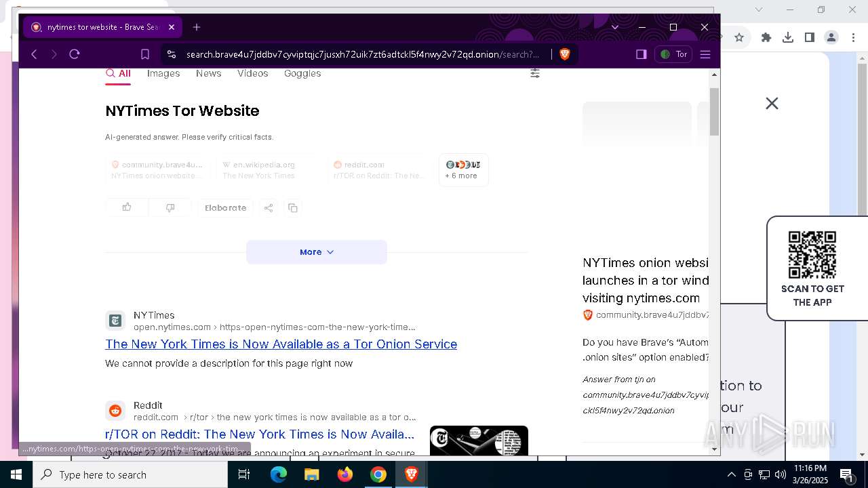Open notification center icon
Screen dimensions: 868x488
point(847,474)
